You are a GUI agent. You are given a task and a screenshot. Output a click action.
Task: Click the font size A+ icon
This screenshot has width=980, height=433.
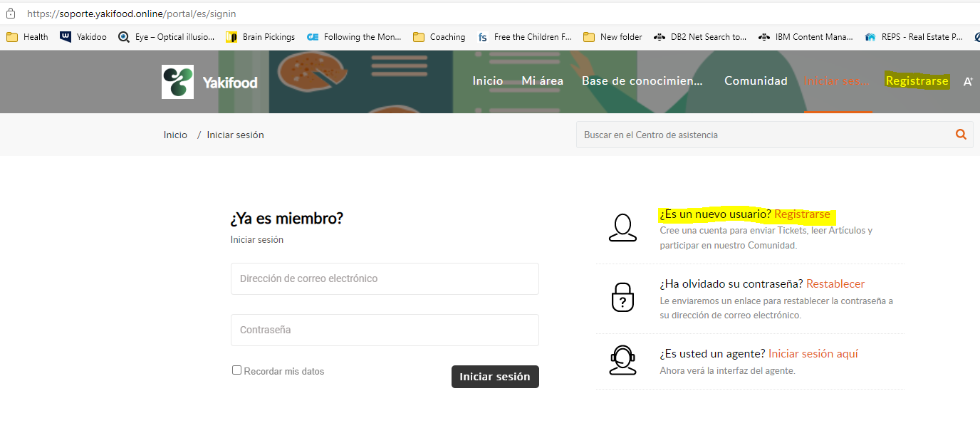pyautogui.click(x=968, y=82)
